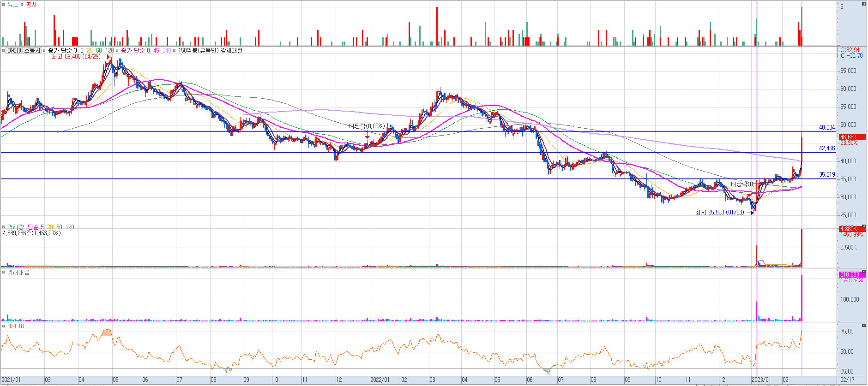Image resolution: width=868 pixels, height=386 pixels.
Task: Click the 25,000 price axis label
Action: point(848,215)
